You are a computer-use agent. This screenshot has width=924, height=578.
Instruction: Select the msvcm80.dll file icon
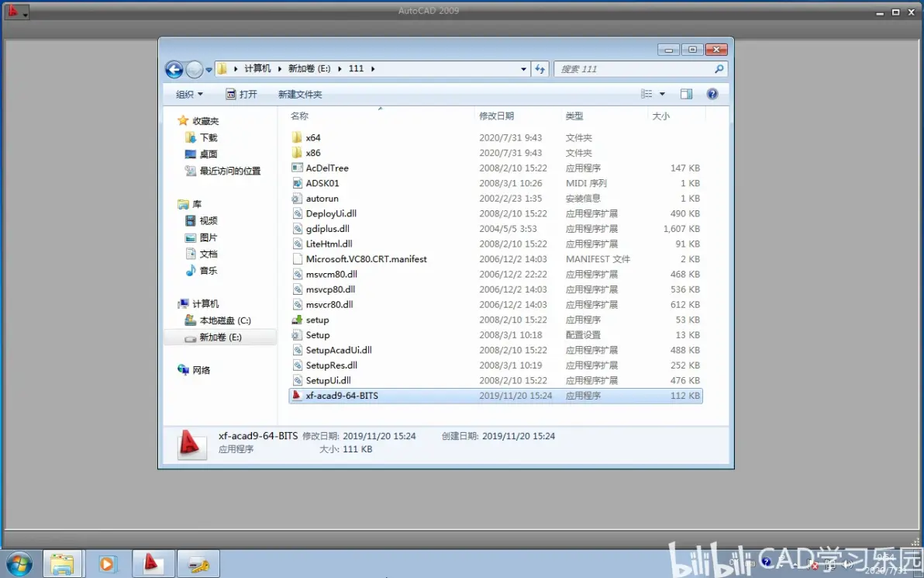coord(297,274)
